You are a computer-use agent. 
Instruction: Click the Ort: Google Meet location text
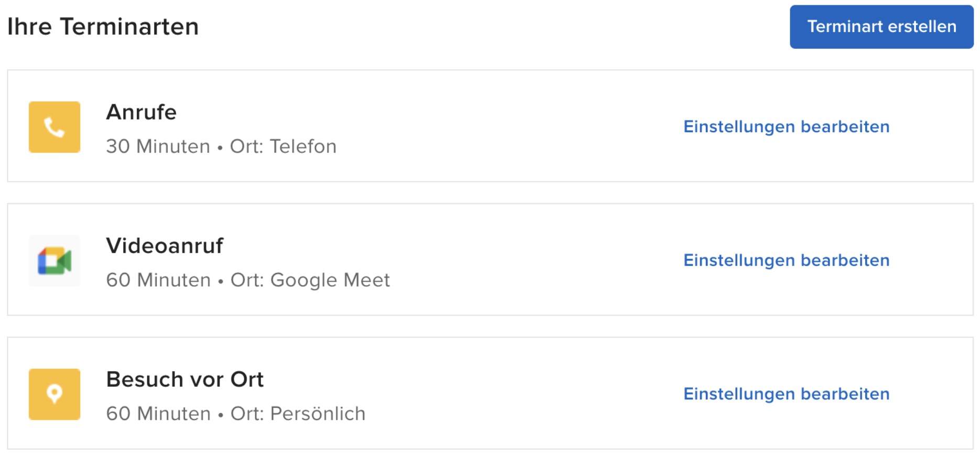310,280
